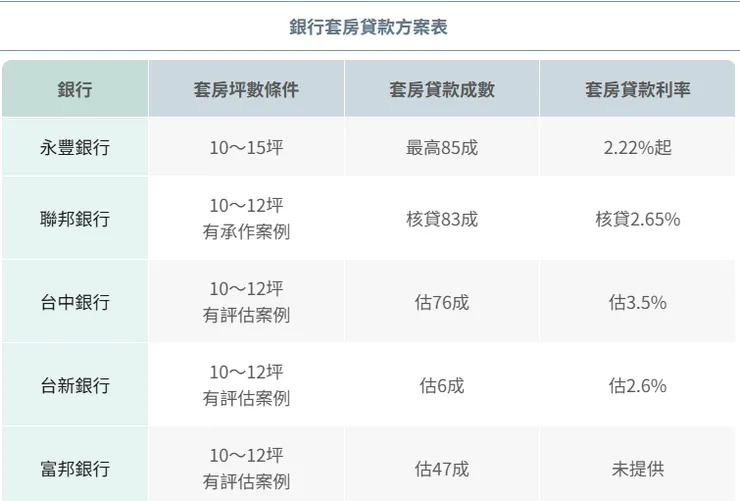The height and width of the screenshot is (501, 740).
Task: Click the 富邦銀行 row label
Action: click(75, 464)
